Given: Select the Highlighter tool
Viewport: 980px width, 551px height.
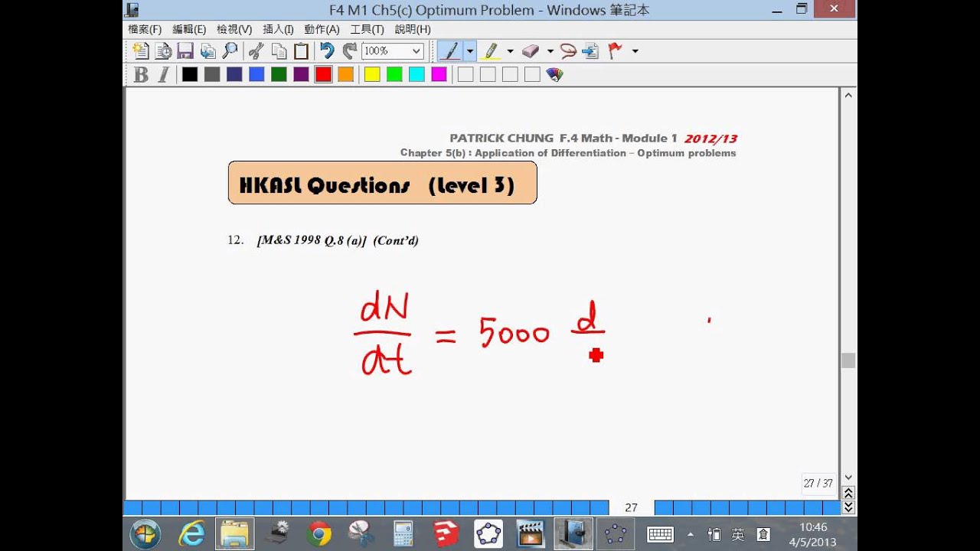Looking at the screenshot, I should point(492,51).
